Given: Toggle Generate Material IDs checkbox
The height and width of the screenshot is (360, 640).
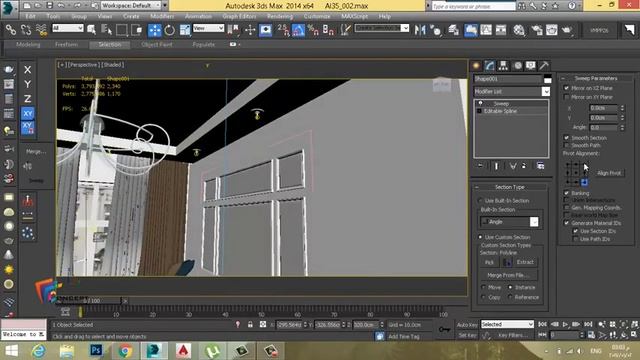Looking at the screenshot, I should 567,223.
